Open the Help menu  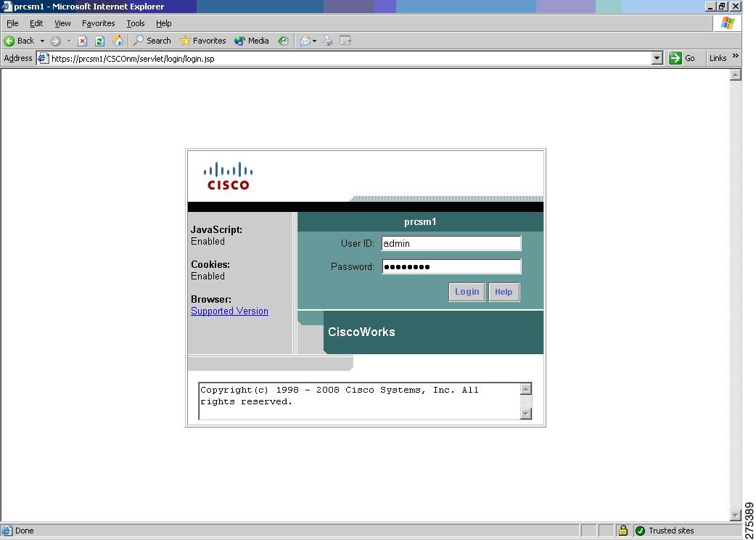click(x=163, y=23)
